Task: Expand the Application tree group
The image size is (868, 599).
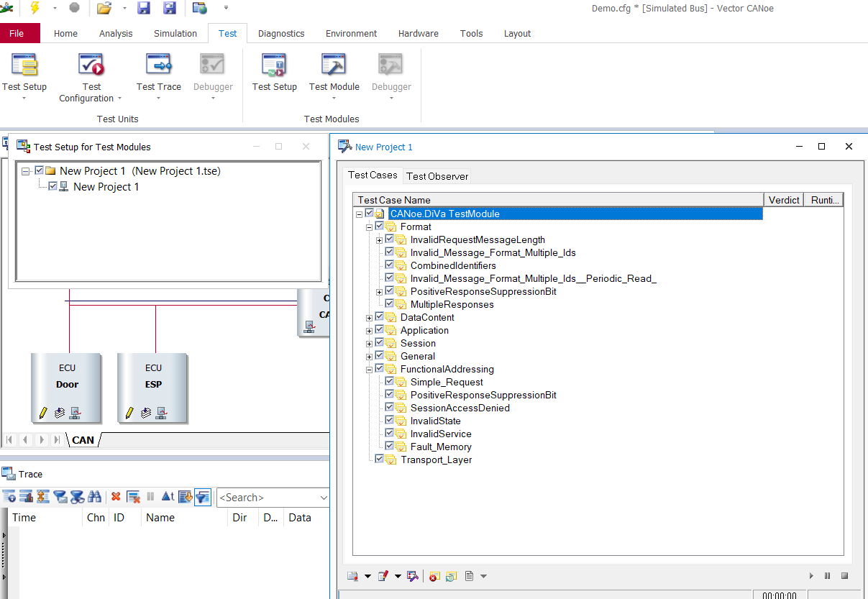Action: [x=369, y=330]
